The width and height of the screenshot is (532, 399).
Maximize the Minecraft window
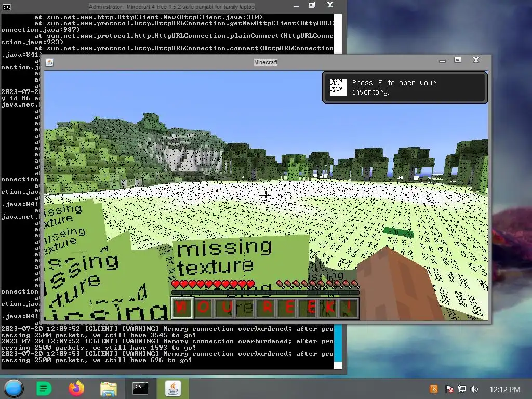click(458, 60)
